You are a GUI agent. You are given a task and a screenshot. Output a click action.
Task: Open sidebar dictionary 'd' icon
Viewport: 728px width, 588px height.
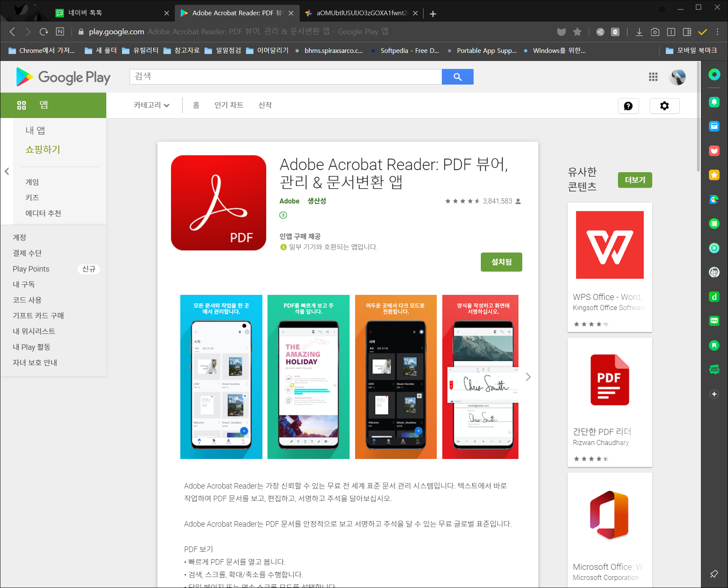(714, 297)
